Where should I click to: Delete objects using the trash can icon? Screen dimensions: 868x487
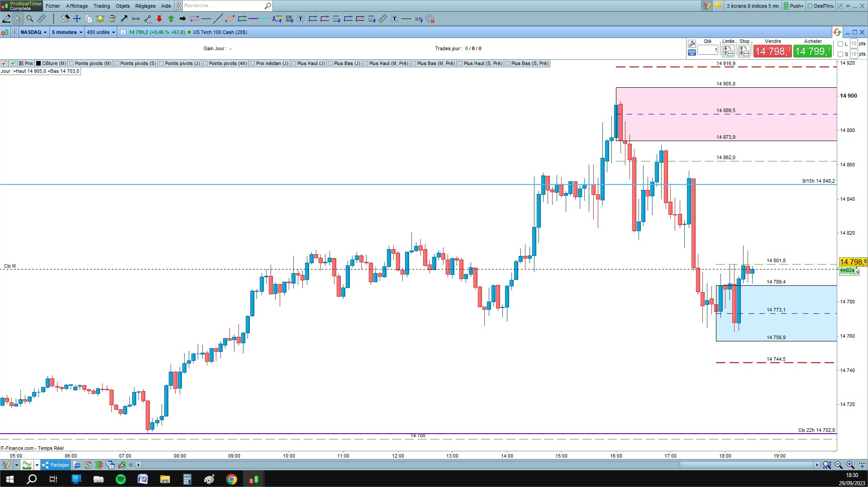click(112, 19)
